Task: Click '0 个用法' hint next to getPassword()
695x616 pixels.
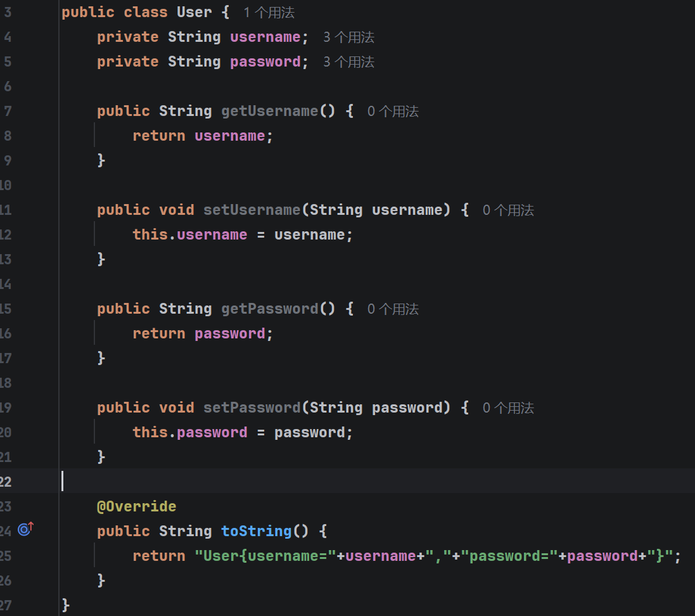Action: 393,309
